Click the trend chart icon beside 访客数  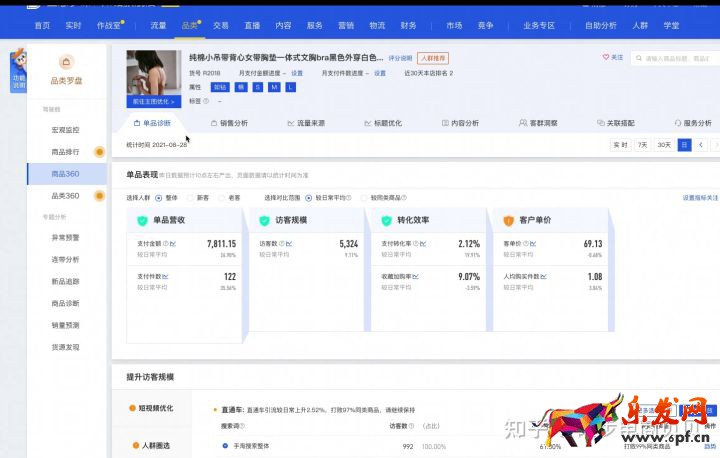(x=289, y=243)
